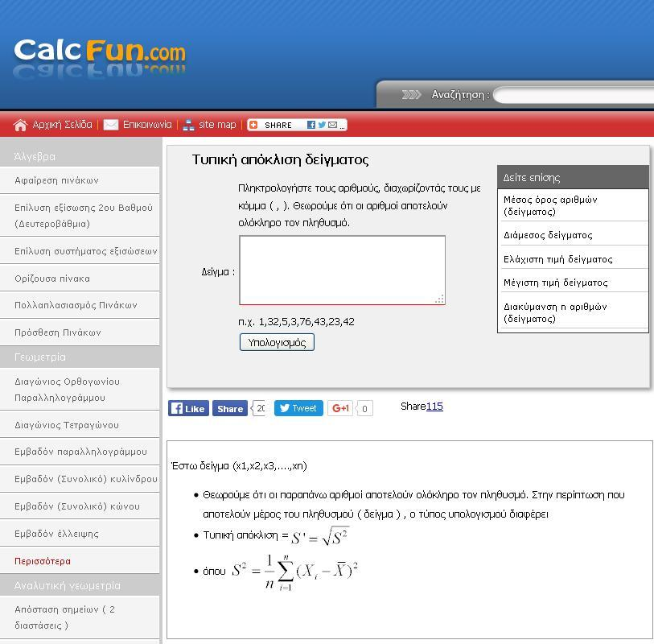Click example text 1,32,5,3,76,43,23,42

click(x=306, y=322)
